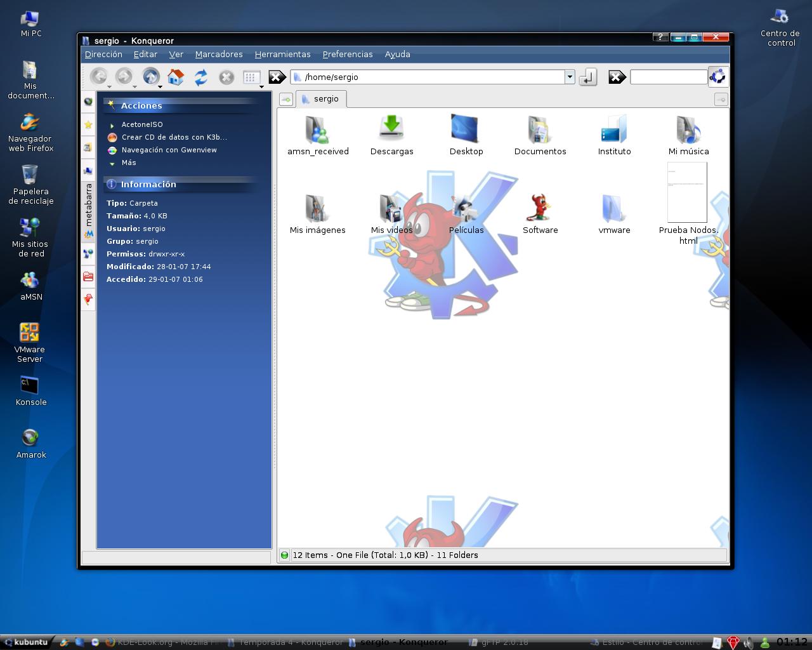The height and width of the screenshot is (650, 812).
Task: Clear the location bar with the black X
Action: 277,77
